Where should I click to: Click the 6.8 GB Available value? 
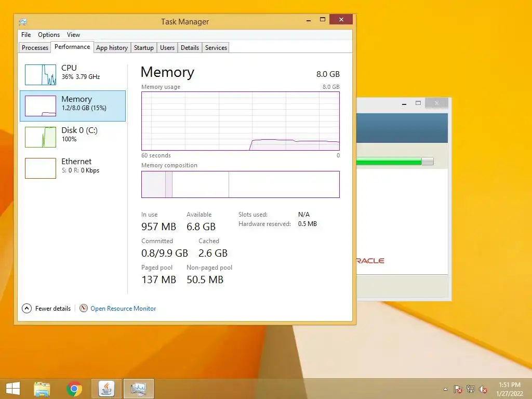click(201, 227)
